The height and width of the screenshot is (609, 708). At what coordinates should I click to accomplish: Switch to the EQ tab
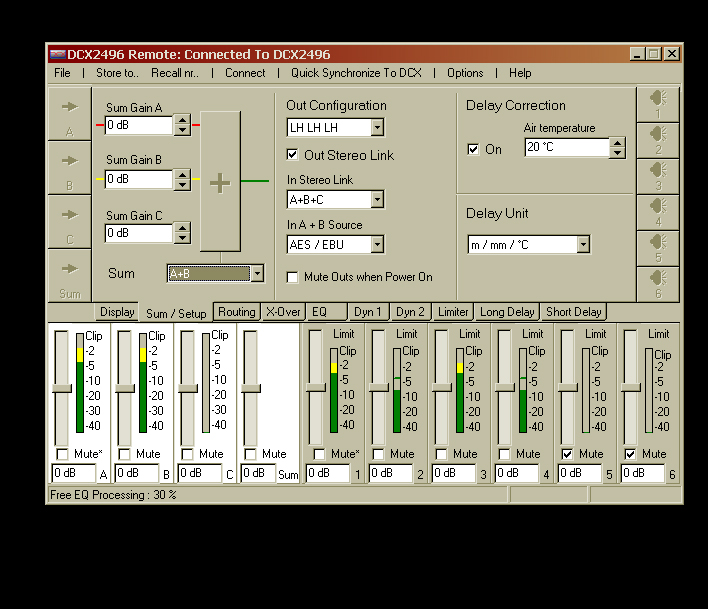[327, 312]
